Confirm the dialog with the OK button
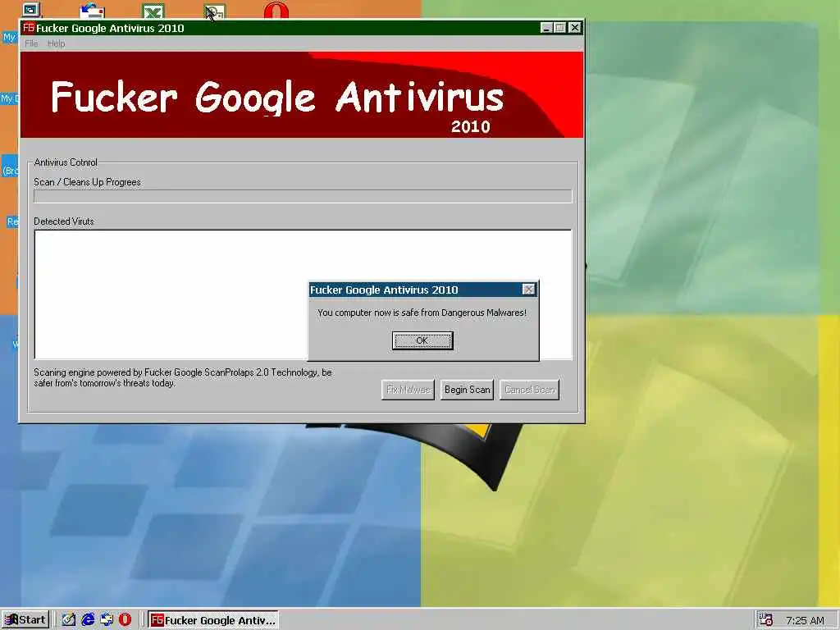840x630 pixels. click(422, 340)
